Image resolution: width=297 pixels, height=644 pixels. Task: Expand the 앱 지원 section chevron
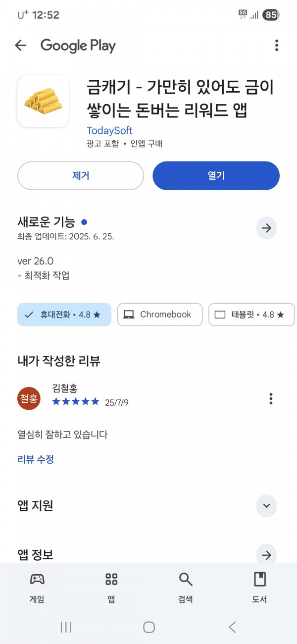pos(266,506)
